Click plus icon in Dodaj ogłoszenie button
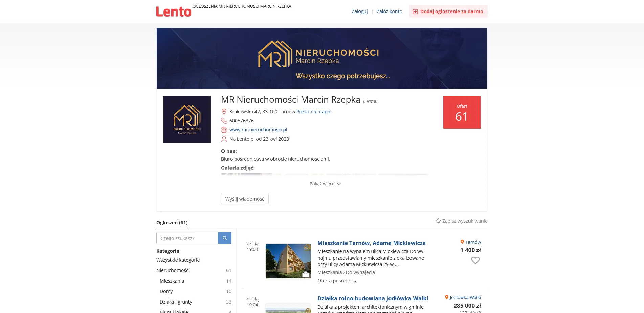The image size is (644, 313). (x=415, y=11)
